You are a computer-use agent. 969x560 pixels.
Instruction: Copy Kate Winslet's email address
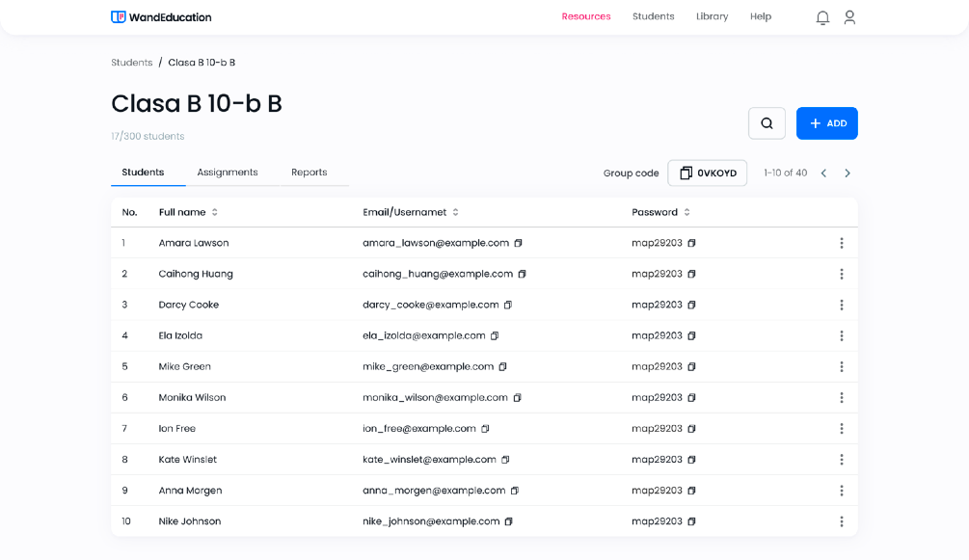(505, 460)
